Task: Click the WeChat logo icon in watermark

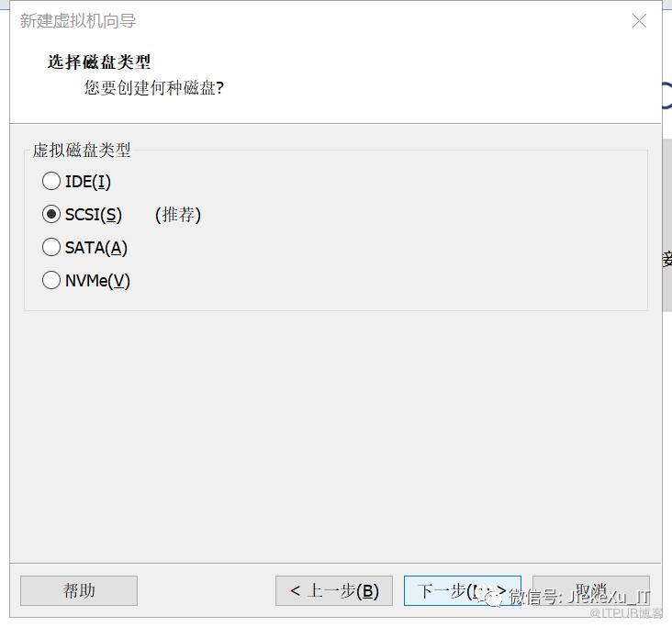Action: (x=495, y=598)
